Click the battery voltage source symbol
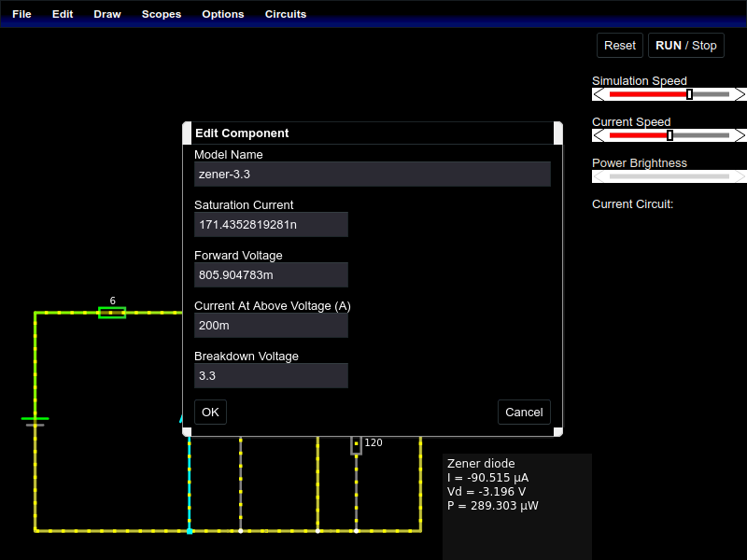This screenshot has height=560, width=747. [35, 422]
